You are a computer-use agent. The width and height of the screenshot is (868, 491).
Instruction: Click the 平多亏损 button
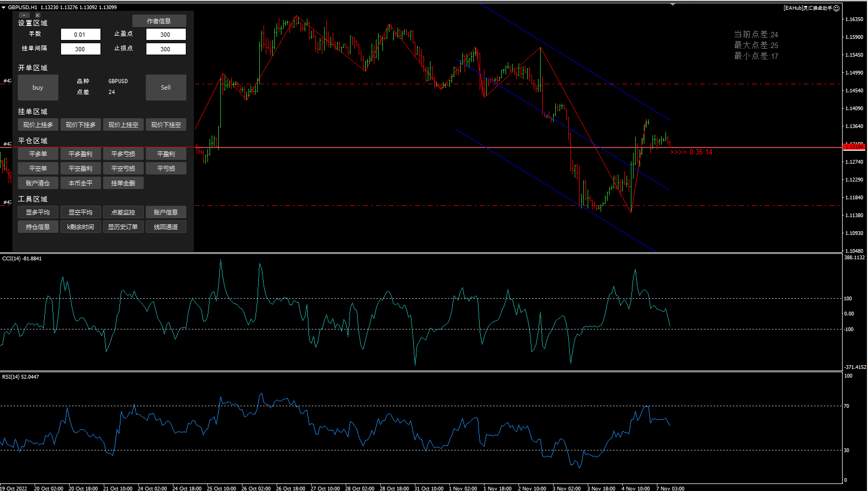[x=123, y=154]
